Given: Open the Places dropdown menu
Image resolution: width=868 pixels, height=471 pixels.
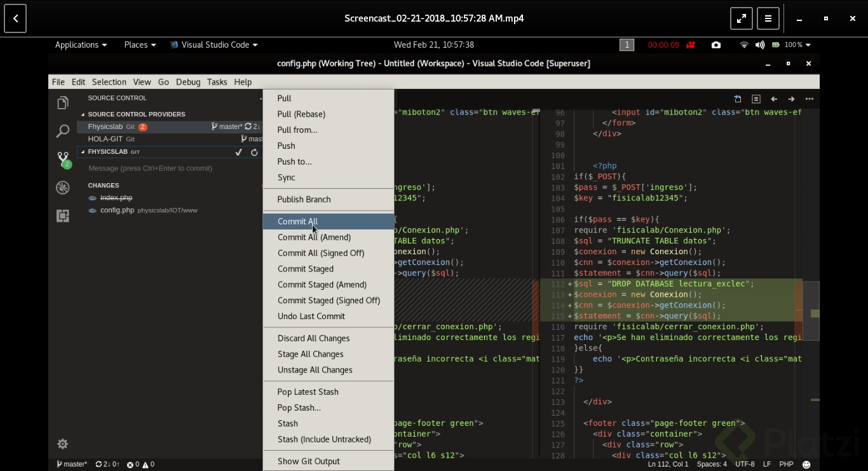Looking at the screenshot, I should click(x=140, y=45).
